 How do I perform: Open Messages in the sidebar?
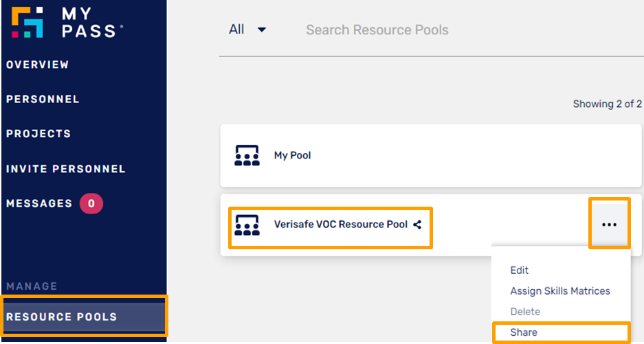[39, 204]
